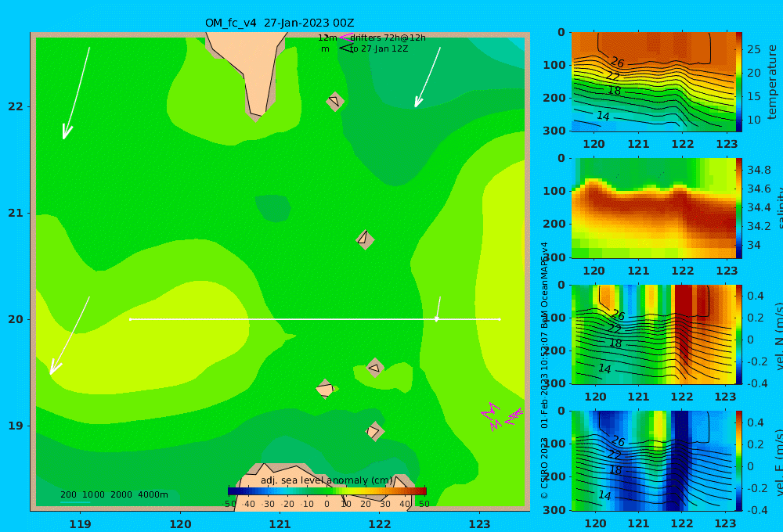Click the white current arrow in top-right area

(x=428, y=77)
